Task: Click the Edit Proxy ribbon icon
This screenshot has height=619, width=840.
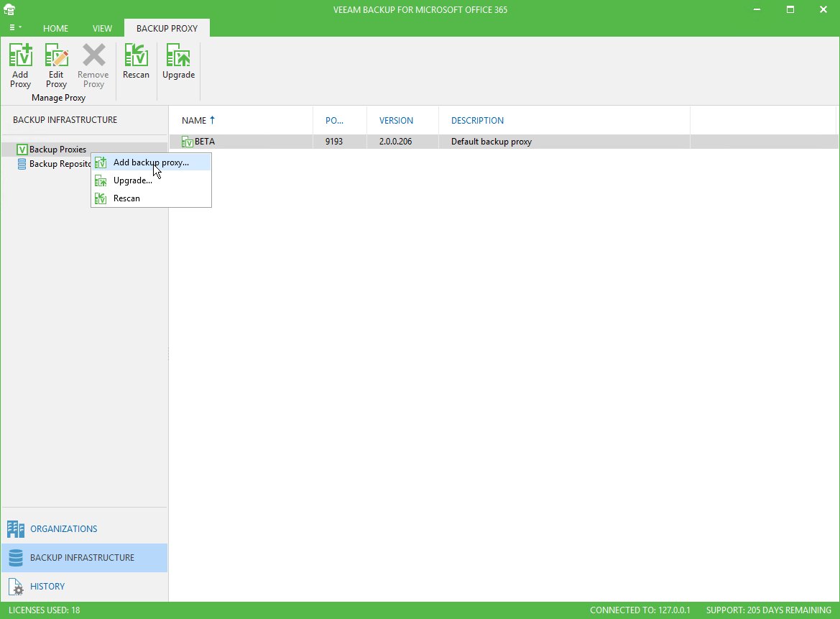Action: coord(56,55)
